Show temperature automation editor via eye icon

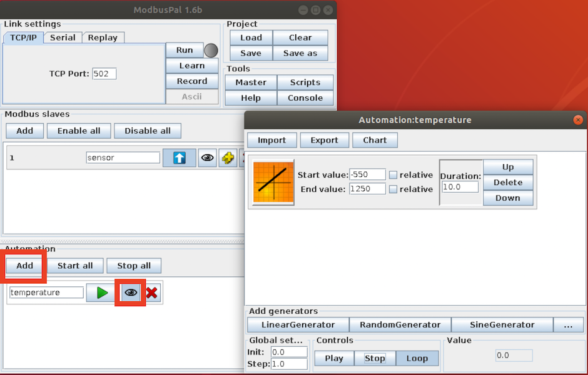[131, 292]
